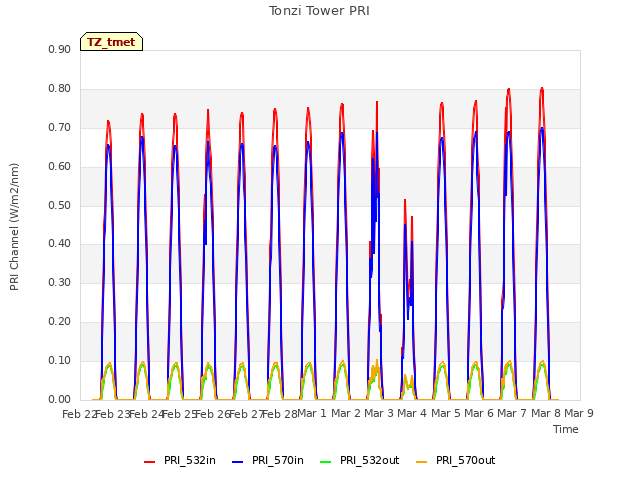
Task: Toggle the PRI_570in legend entry
Action: (x=268, y=460)
